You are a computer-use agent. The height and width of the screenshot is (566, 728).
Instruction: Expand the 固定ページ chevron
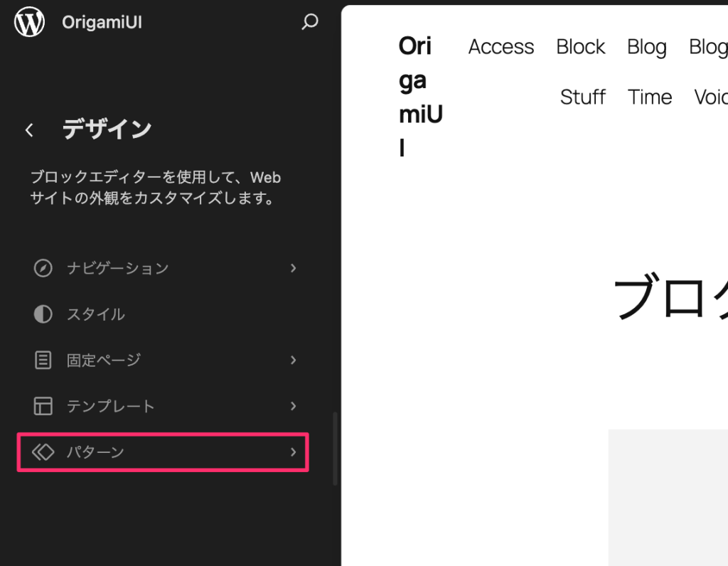[x=293, y=360]
